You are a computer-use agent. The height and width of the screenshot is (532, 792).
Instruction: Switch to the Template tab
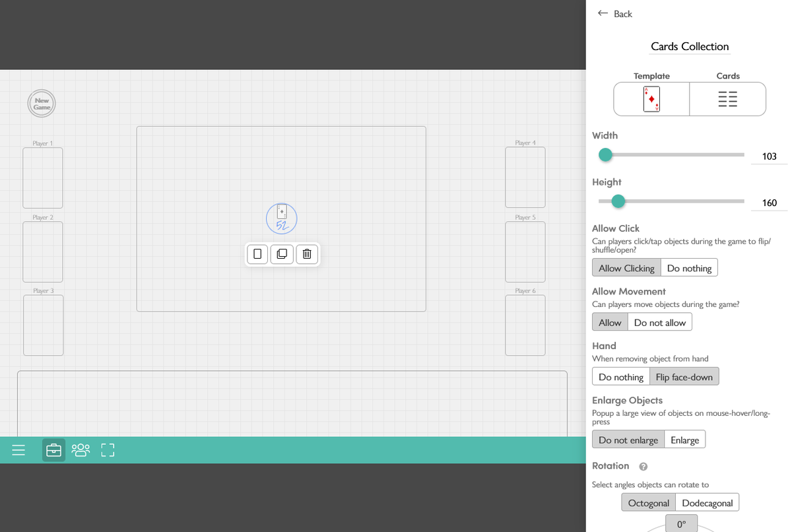(651, 99)
